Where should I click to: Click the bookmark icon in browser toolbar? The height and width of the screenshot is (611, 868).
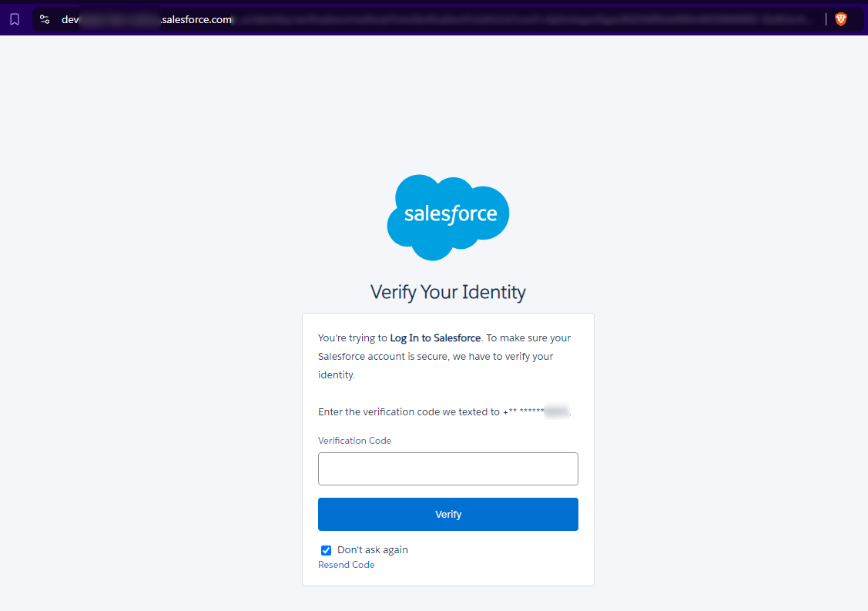pyautogui.click(x=15, y=19)
